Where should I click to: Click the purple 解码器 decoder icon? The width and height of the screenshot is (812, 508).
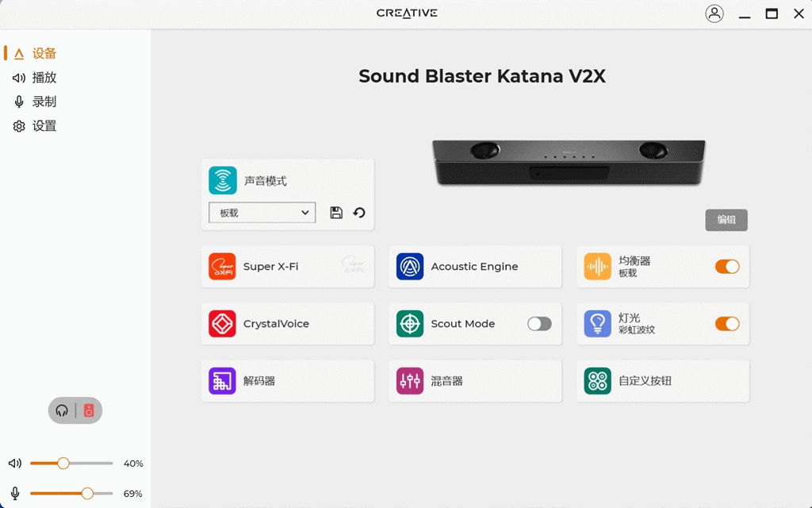(222, 380)
